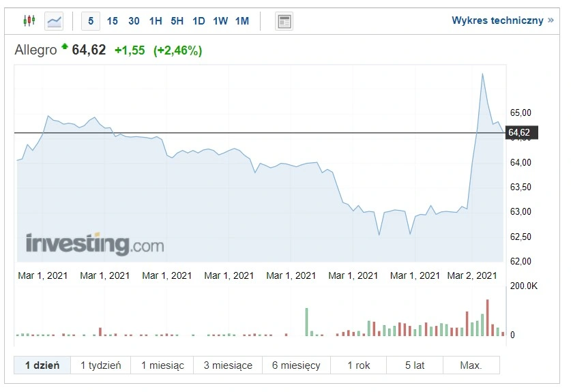Click the double chevron after Wykres techniczny
Viewport: 571px width, 392px height.
(x=551, y=20)
